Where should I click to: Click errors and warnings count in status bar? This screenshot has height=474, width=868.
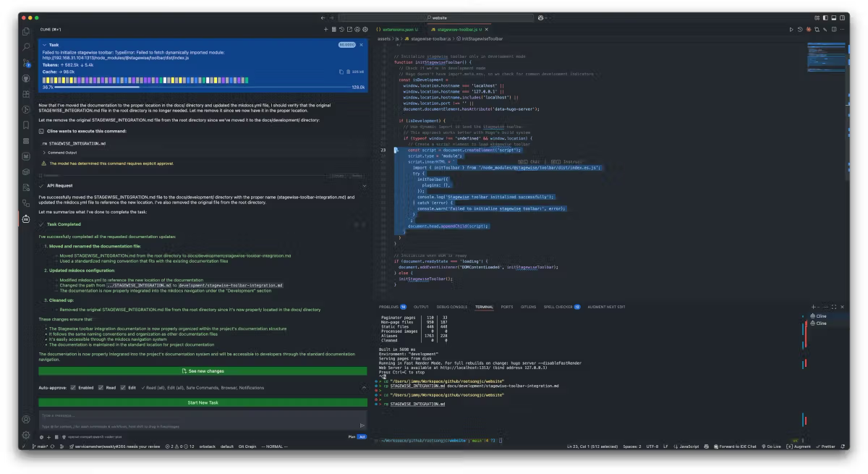click(x=179, y=447)
